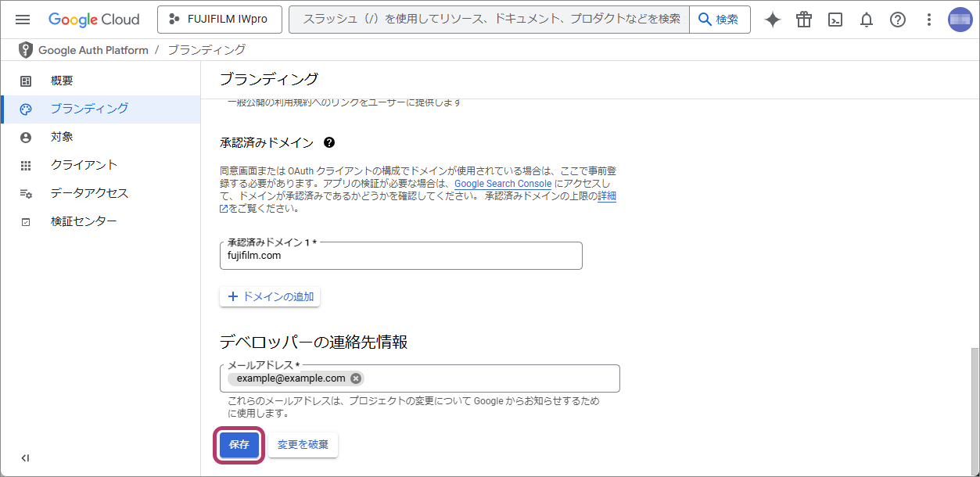This screenshot has width=980, height=477.
Task: Click the help question mark icon in the top bar
Action: 898,20
